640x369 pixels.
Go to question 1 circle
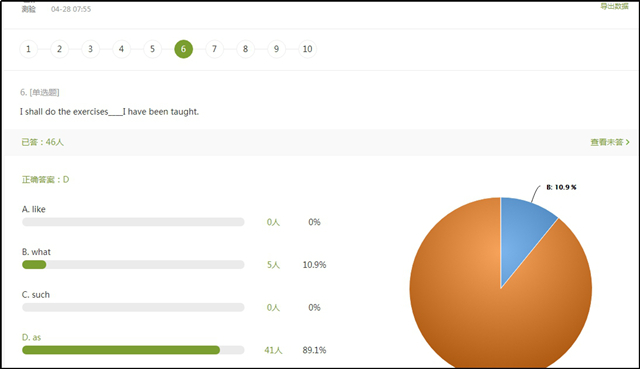point(28,49)
